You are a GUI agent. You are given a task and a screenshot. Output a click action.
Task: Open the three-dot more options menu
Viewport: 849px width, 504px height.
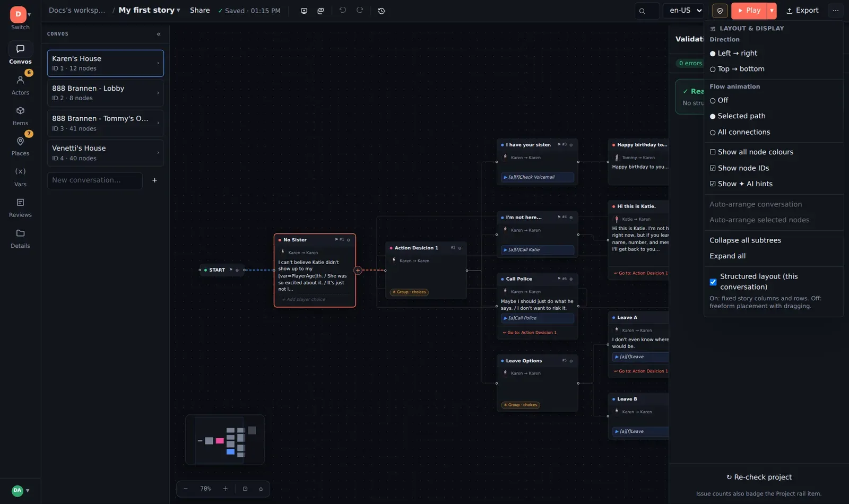click(x=836, y=11)
